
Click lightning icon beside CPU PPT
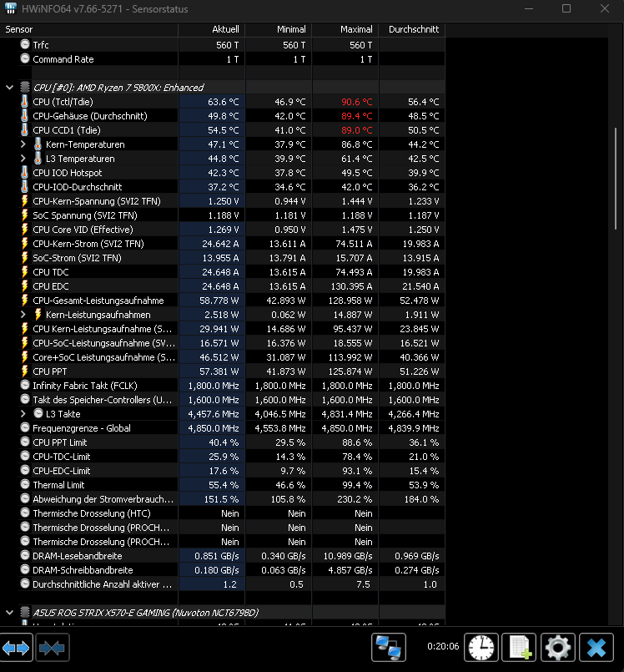pyautogui.click(x=25, y=371)
